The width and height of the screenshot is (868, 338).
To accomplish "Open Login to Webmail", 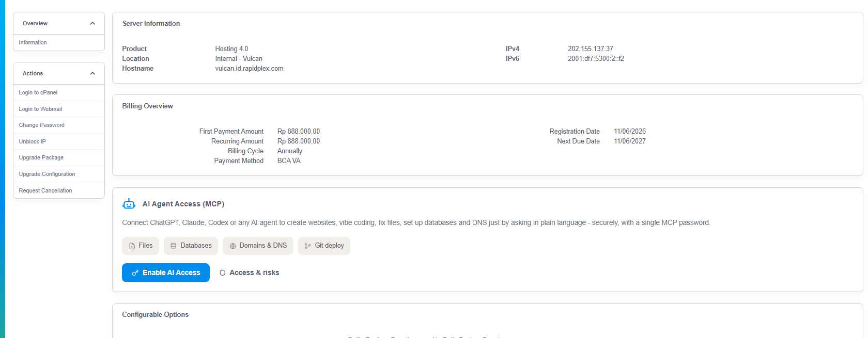I will 59,109.
